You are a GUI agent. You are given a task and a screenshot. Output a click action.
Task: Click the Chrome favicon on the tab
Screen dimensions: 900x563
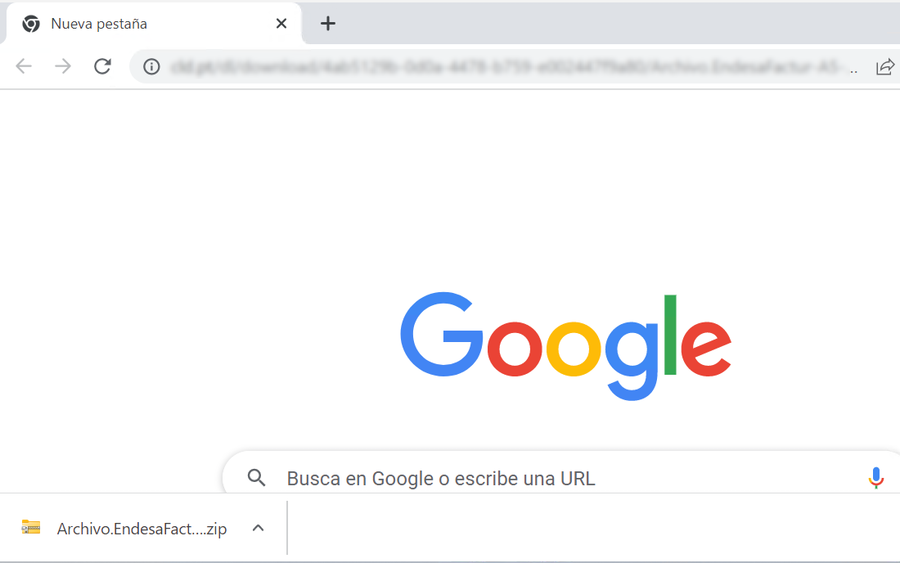tap(31, 24)
